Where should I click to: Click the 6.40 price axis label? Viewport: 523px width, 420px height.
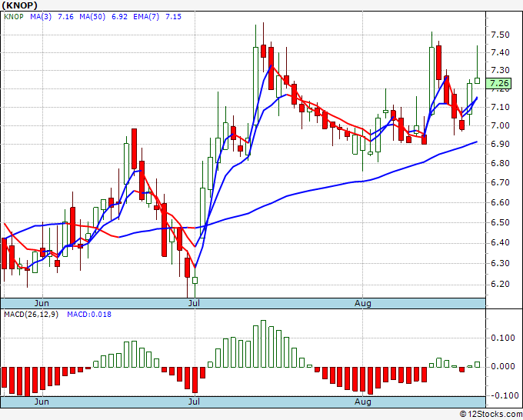click(x=500, y=242)
